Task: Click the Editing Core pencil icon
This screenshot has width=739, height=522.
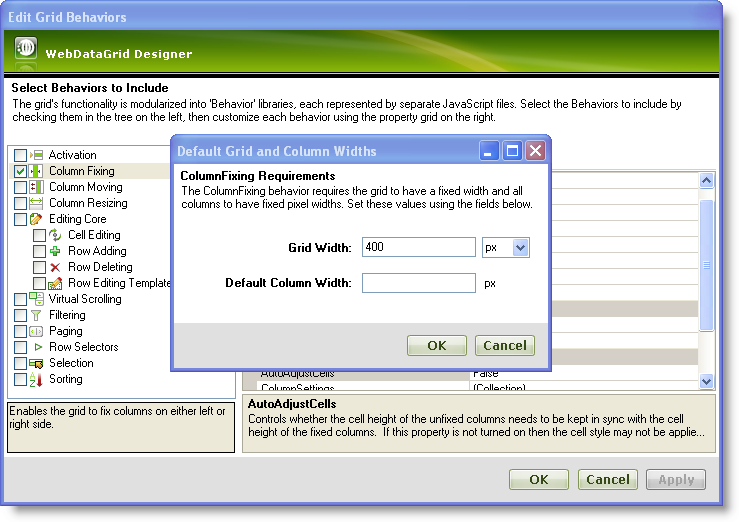Action: tap(36, 219)
